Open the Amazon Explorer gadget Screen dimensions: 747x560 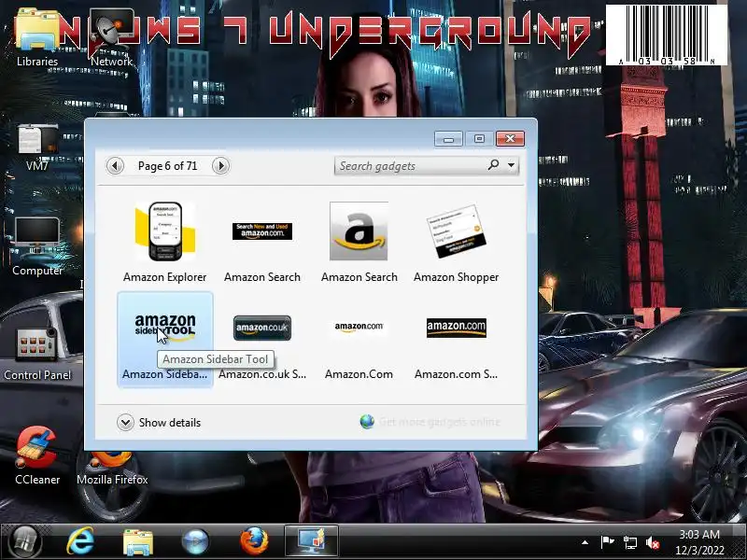[165, 243]
